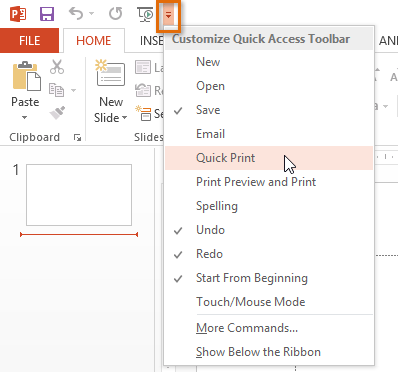This screenshot has height=372, width=398.
Task: Click the Reset slide icon
Action: point(143,90)
